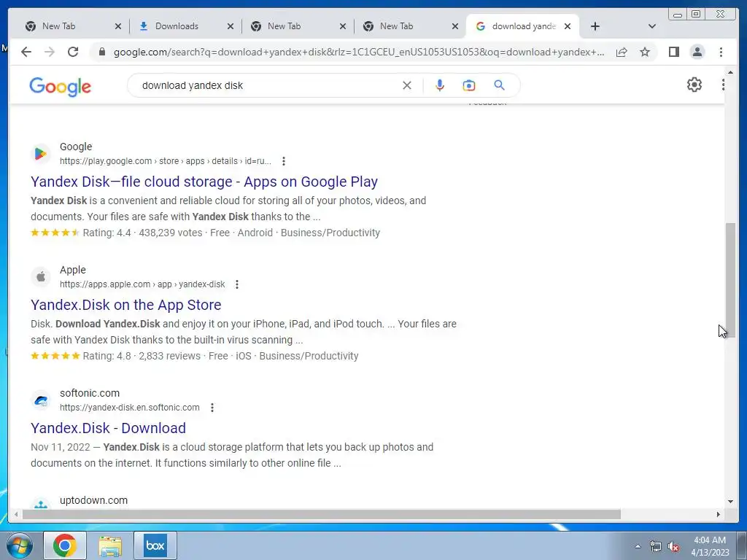Click the horizontal scrollbar thumb

[322, 514]
